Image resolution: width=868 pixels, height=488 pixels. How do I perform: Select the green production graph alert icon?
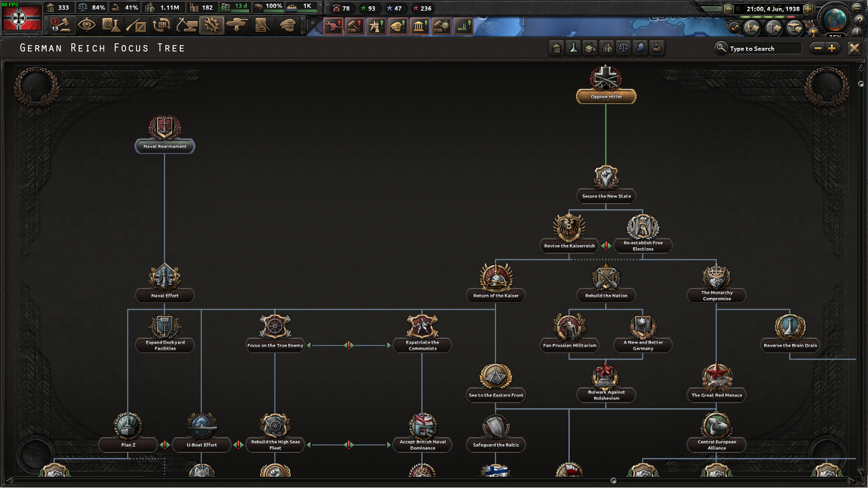click(463, 26)
